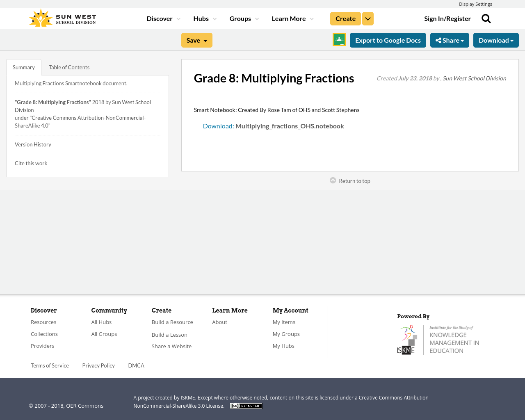The height and width of the screenshot is (420, 525).
Task: Open the Download format dropdown
Action: point(496,39)
